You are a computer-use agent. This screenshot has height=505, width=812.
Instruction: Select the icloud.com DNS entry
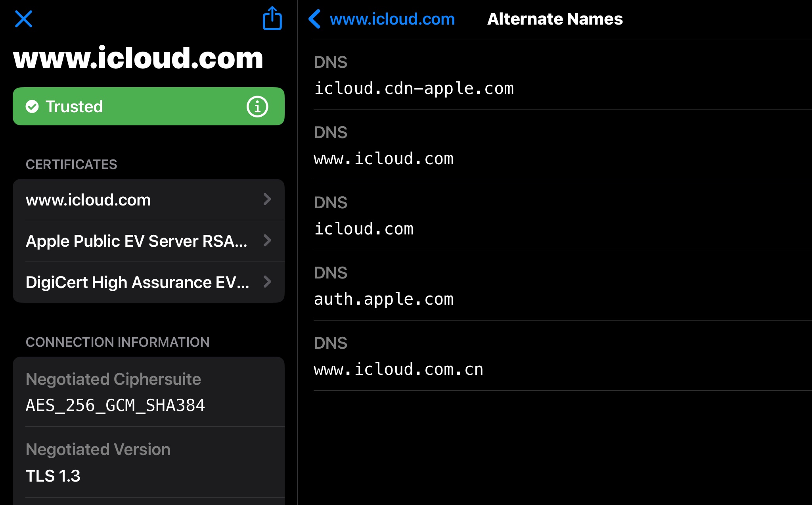pos(364,228)
